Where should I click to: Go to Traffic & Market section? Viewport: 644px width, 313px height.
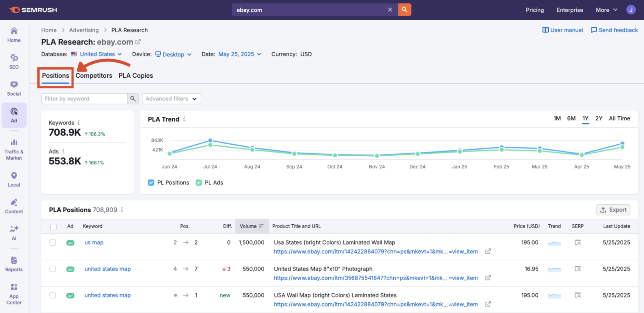14,150
